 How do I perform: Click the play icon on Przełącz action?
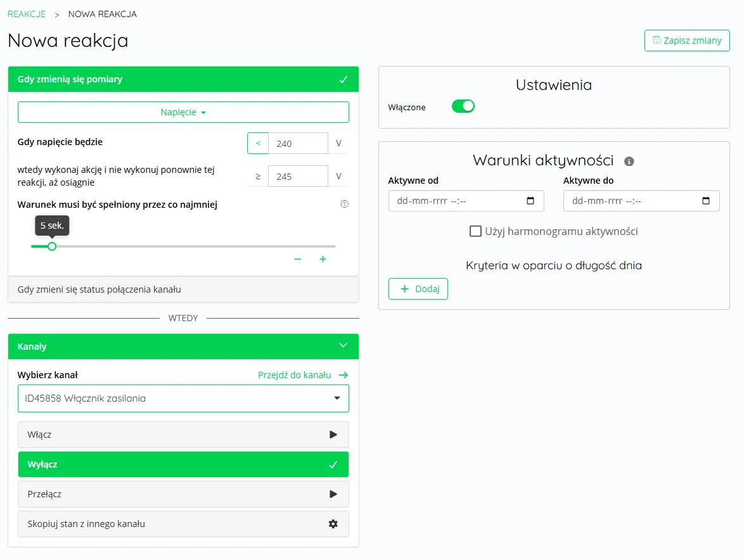tap(333, 494)
